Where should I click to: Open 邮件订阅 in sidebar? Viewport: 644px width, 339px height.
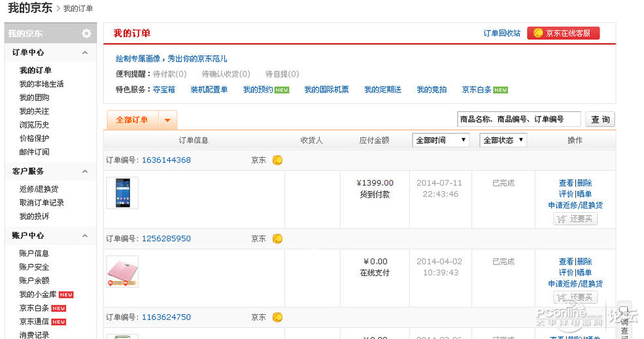pyautogui.click(x=34, y=152)
